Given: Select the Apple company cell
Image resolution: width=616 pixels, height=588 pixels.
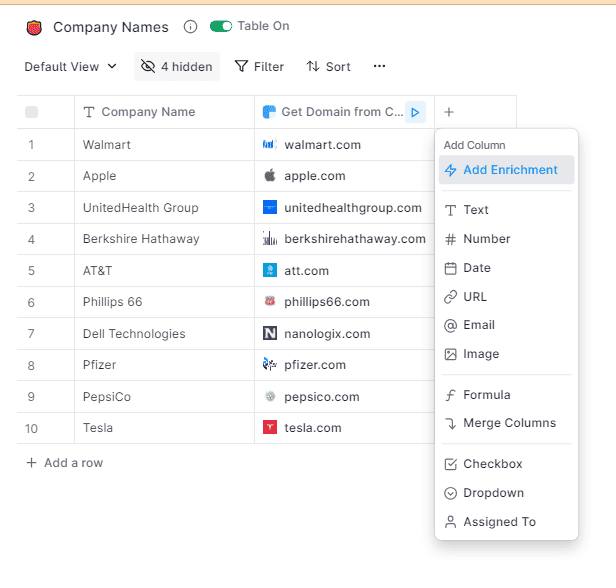Looking at the screenshot, I should point(164,176).
